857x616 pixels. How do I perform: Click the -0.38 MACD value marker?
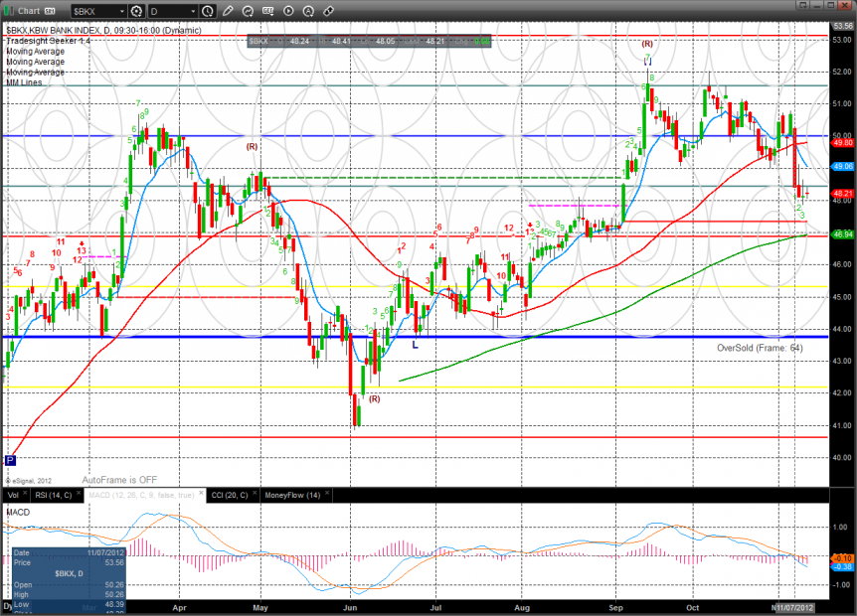pyautogui.click(x=842, y=567)
